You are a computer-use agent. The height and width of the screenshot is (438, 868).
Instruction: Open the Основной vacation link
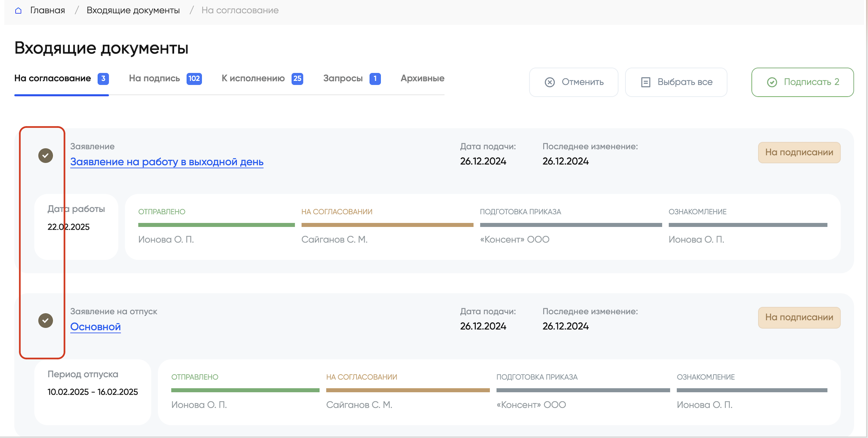tap(95, 327)
